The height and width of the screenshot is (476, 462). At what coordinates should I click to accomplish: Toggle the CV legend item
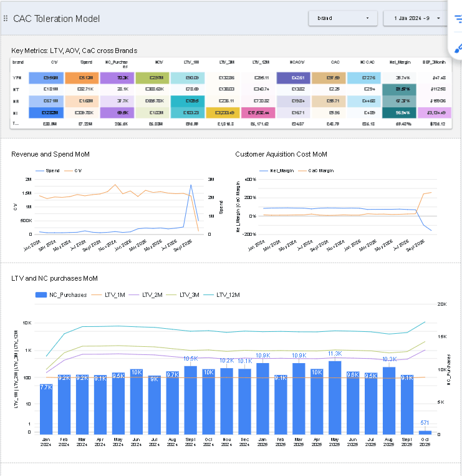click(x=73, y=170)
